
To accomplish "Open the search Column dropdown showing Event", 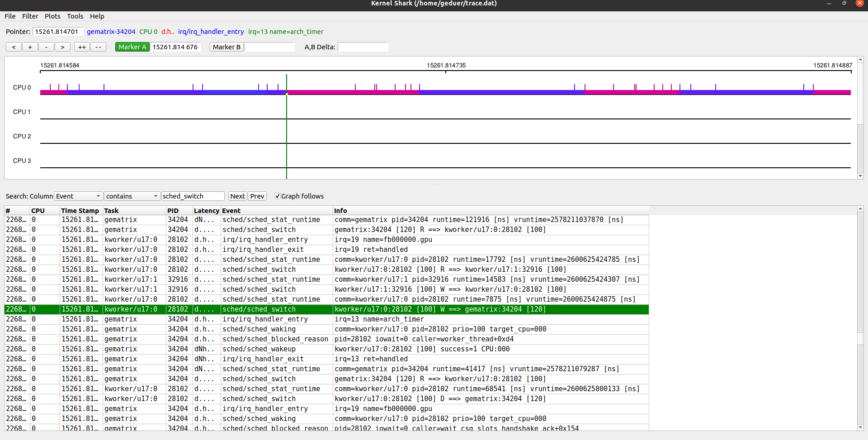I will point(78,196).
